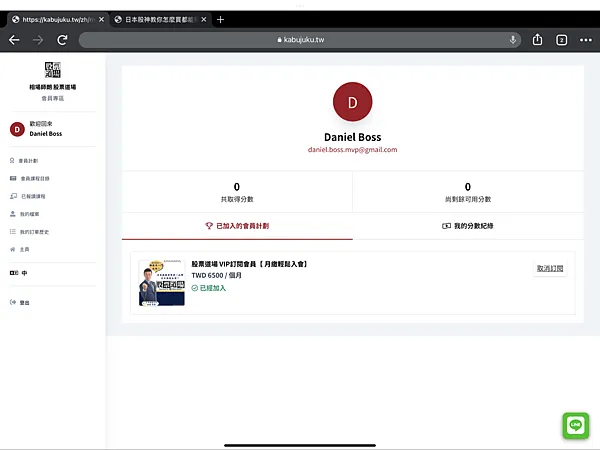Image resolution: width=600 pixels, height=450 pixels.
Task: Close the kabujuku.tw browser tab
Action: tap(101, 20)
